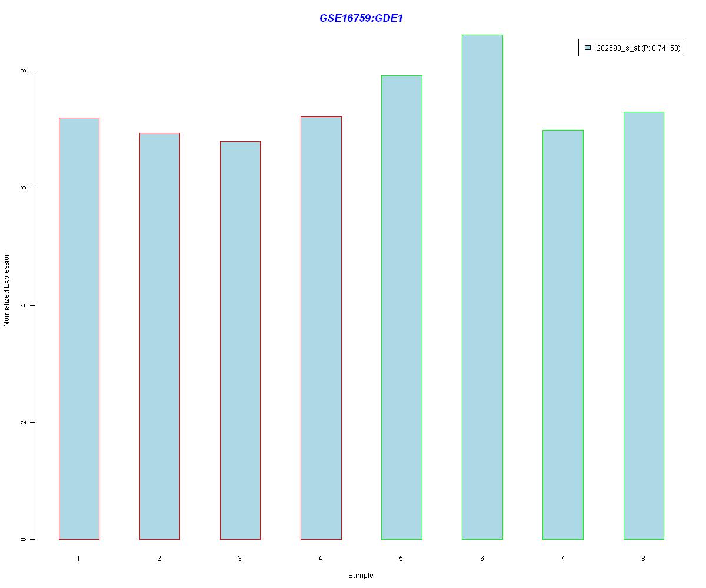
Task: Select the bar for sample 7
Action: pos(563,335)
